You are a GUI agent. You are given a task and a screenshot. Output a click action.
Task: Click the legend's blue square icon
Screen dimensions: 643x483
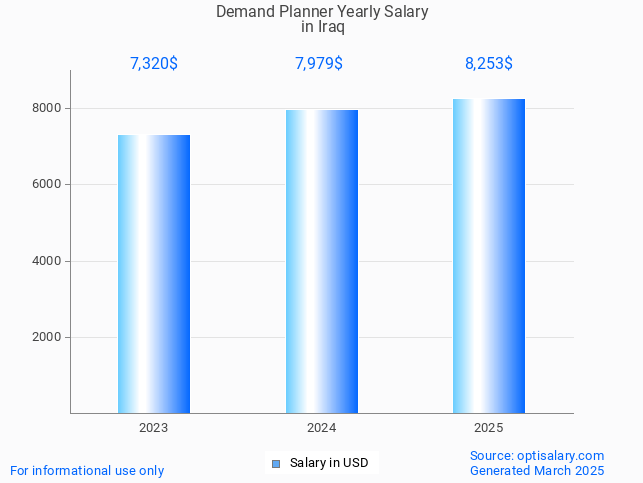click(x=276, y=463)
